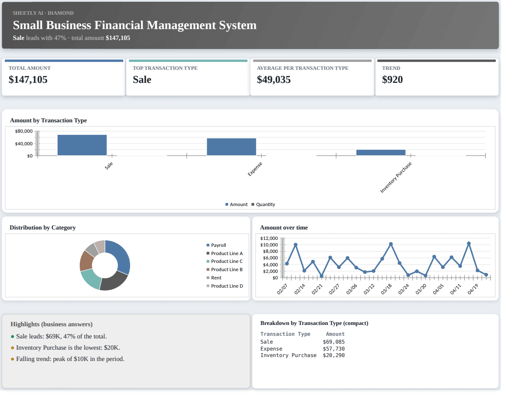Click the 'Distribution by Category' heading
Viewport: 532px width, 400px height.
pos(42,228)
